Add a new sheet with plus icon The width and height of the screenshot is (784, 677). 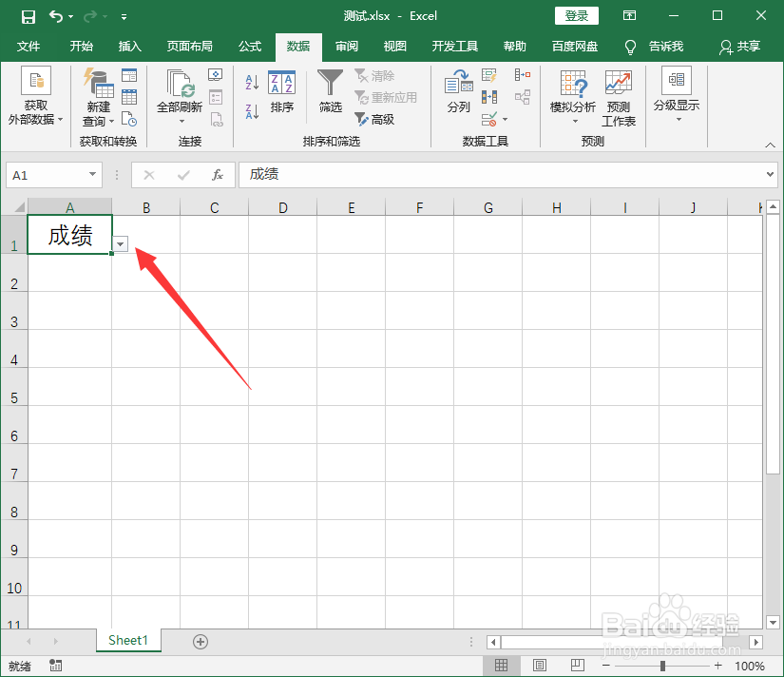[201, 642]
